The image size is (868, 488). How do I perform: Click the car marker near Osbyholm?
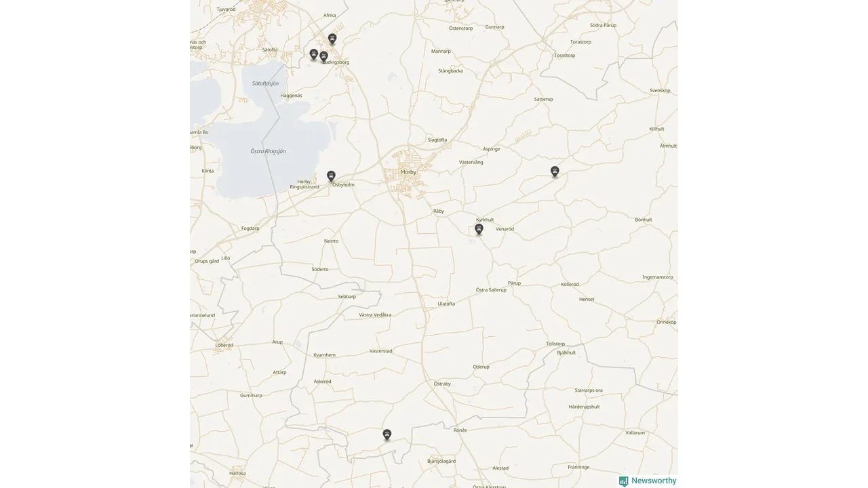331,176
